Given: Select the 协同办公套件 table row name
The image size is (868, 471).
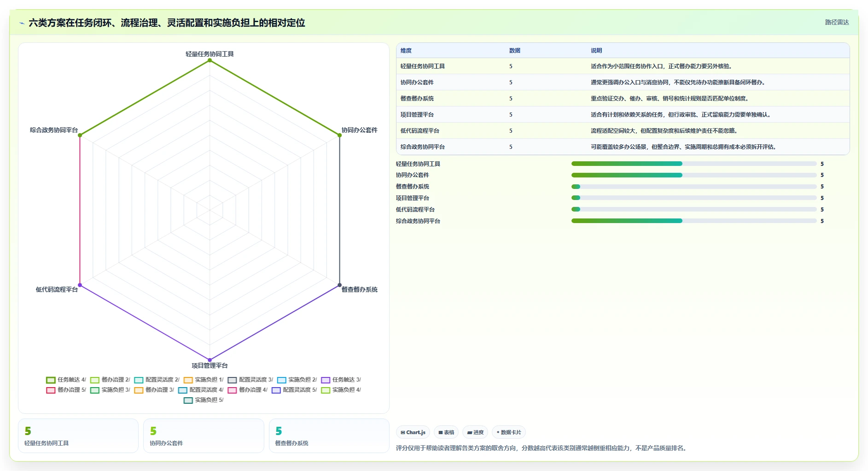Looking at the screenshot, I should tap(417, 82).
